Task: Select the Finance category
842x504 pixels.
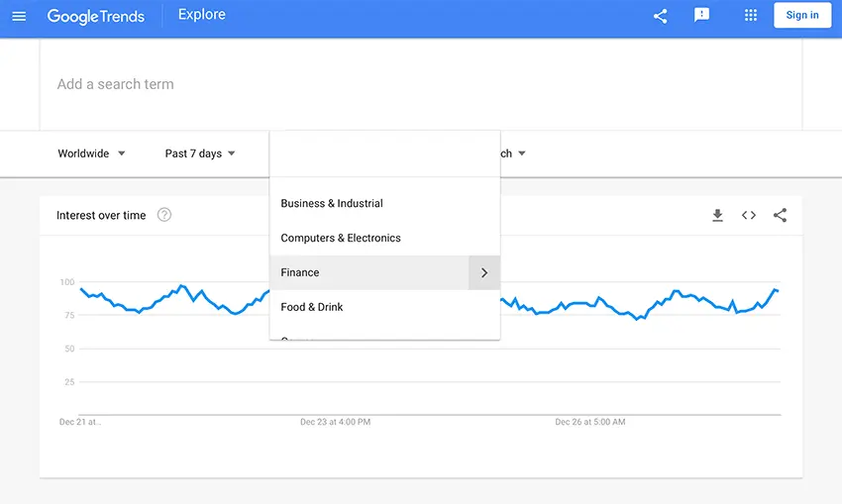Action: (x=369, y=272)
